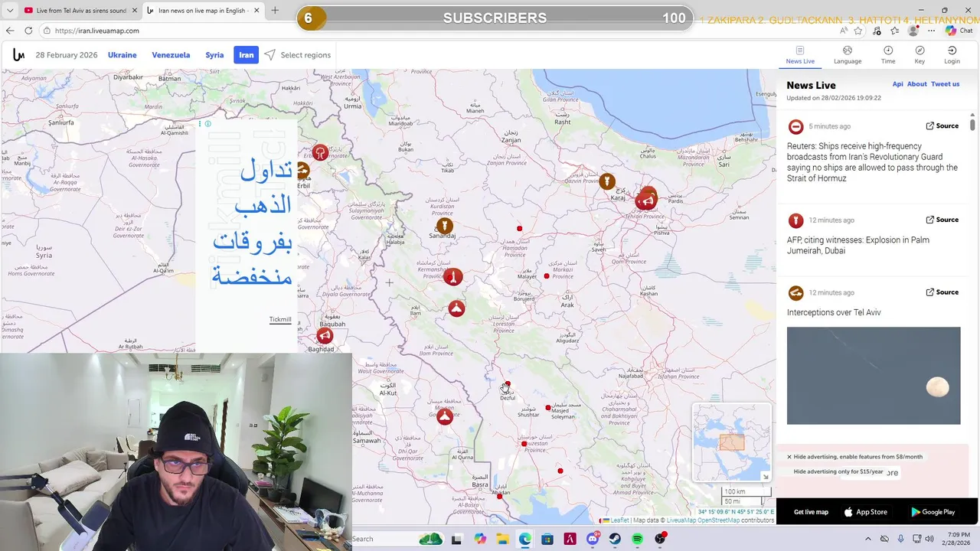Open the Tel Aviv interceptions image thumbnail
Screen dimensions: 980x551
click(x=874, y=376)
